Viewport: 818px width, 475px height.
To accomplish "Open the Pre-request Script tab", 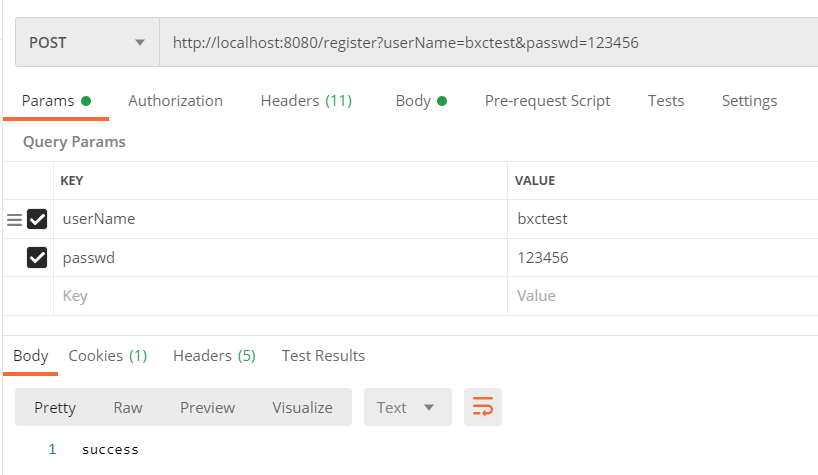I will click(547, 101).
